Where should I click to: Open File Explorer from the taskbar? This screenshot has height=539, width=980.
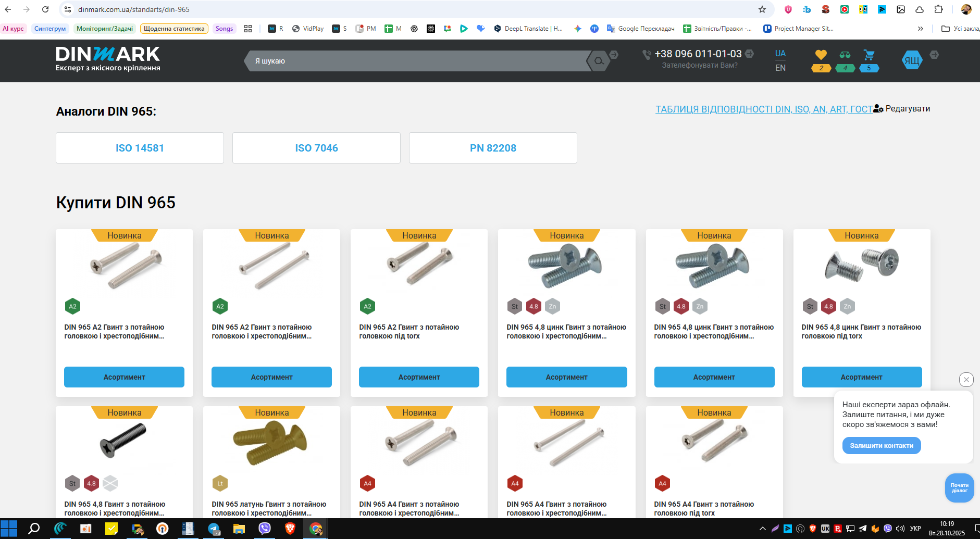click(239, 529)
